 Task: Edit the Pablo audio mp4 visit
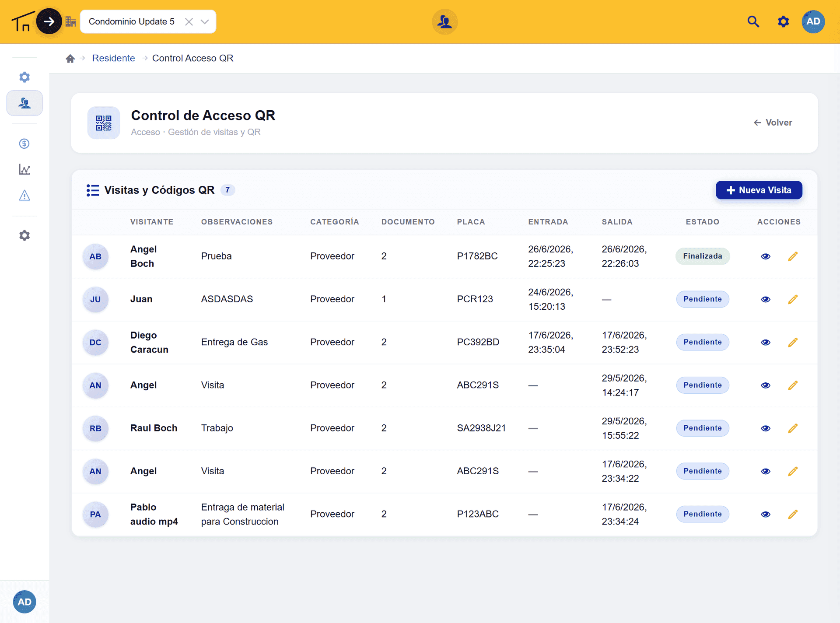tap(793, 514)
